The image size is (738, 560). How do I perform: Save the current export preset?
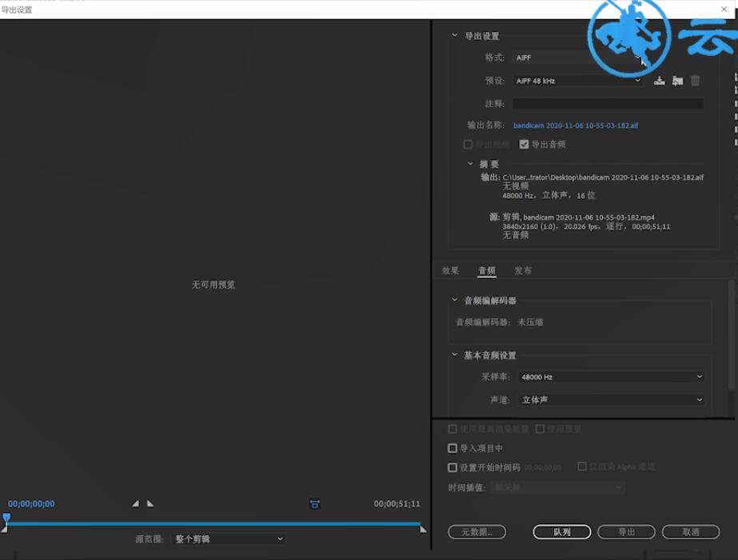(x=660, y=81)
